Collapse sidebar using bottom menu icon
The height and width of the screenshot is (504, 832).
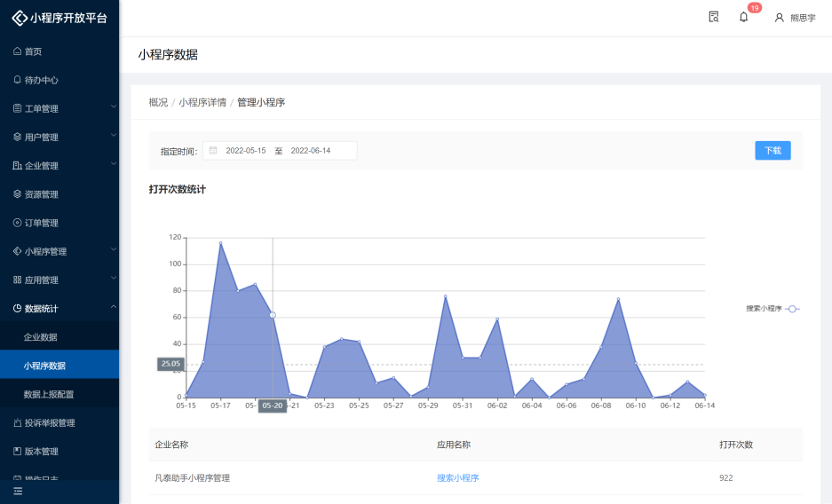pos(18,492)
